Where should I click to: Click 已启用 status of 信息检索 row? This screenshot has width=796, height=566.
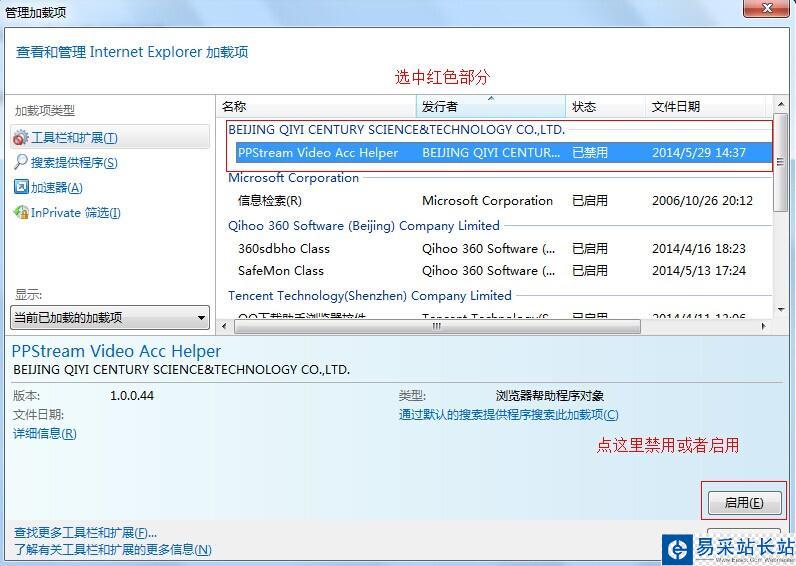(589, 201)
